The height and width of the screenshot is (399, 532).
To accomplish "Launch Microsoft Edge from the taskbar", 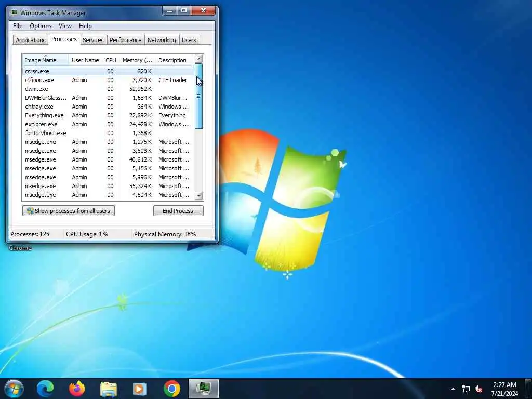I will [x=45, y=389].
